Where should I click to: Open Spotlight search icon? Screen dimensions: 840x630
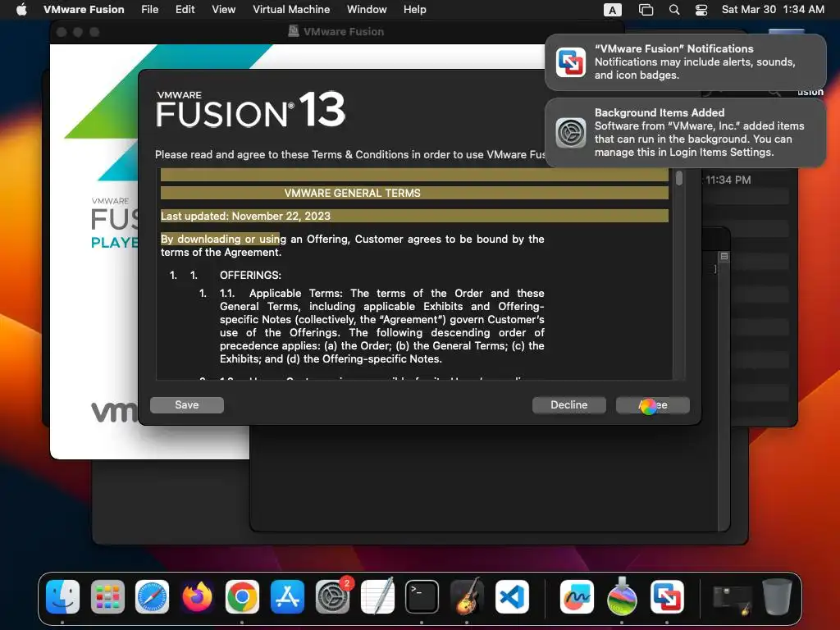674,10
